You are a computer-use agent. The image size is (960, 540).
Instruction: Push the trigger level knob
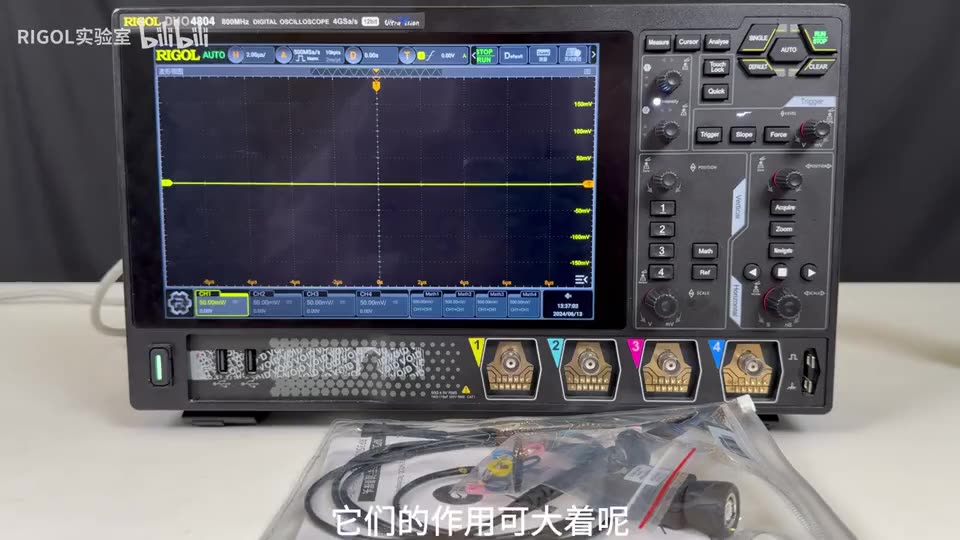815,130
